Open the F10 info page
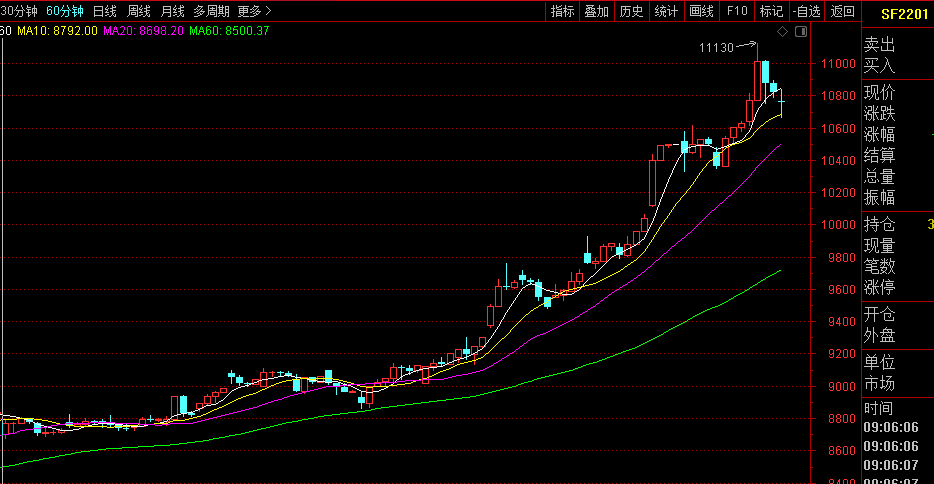The width and height of the screenshot is (934, 484). point(737,11)
